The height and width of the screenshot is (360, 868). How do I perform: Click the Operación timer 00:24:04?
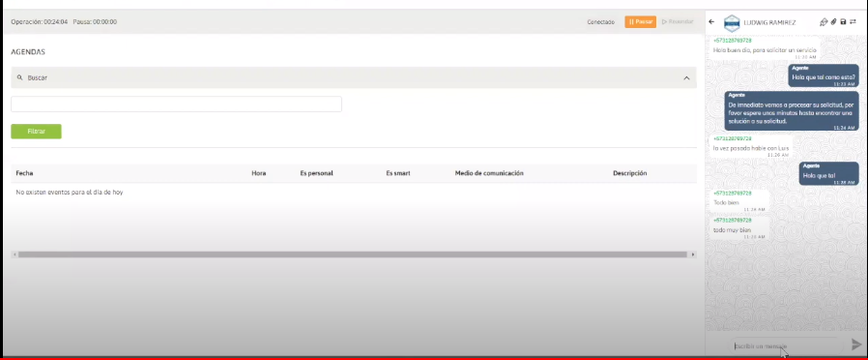(40, 22)
